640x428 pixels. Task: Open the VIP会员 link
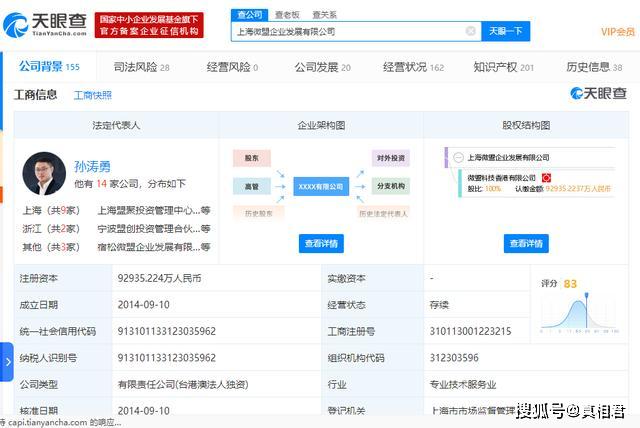coord(618,32)
